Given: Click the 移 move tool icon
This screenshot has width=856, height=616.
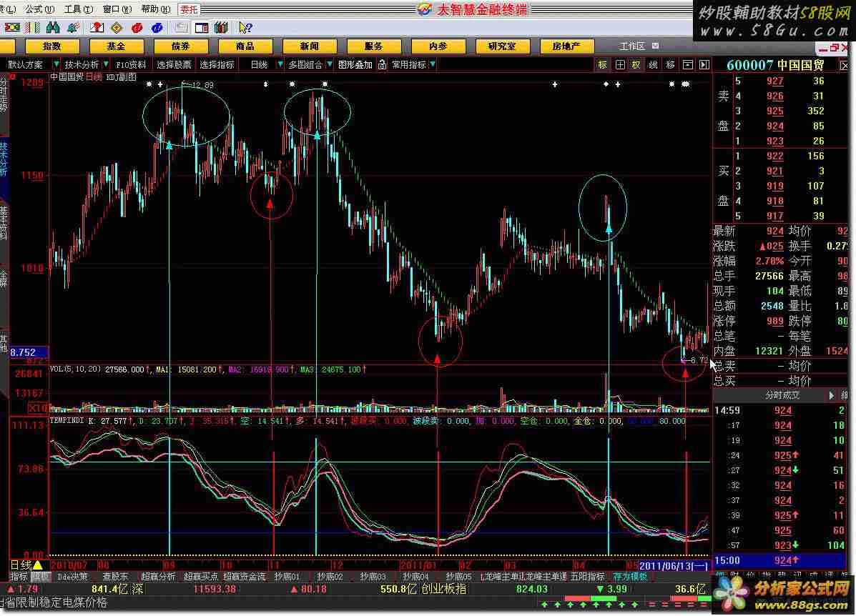Looking at the screenshot, I should (x=670, y=65).
